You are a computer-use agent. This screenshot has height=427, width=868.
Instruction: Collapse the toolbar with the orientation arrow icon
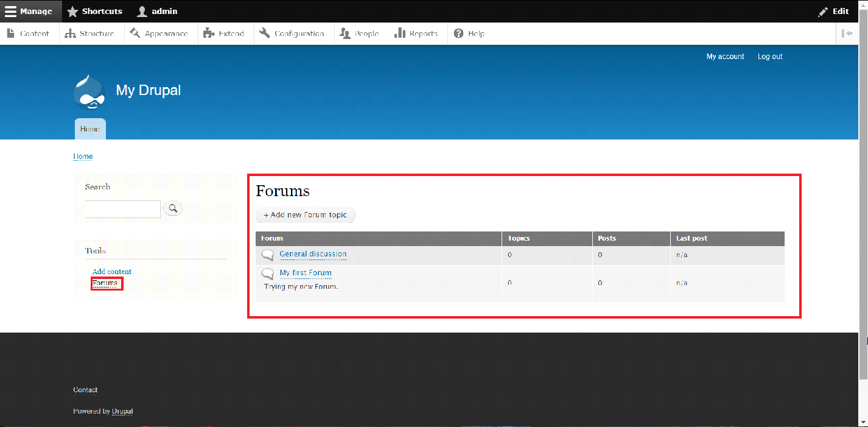pos(847,34)
